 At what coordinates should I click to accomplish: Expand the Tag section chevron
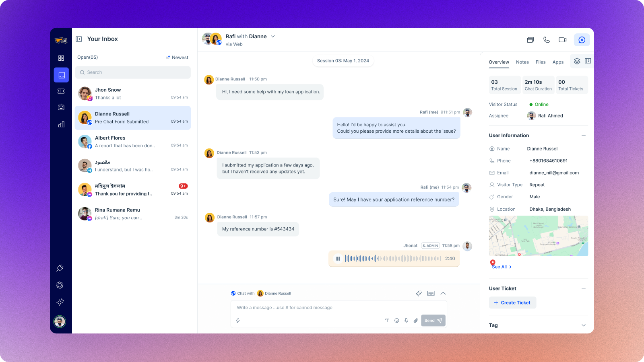click(584, 325)
